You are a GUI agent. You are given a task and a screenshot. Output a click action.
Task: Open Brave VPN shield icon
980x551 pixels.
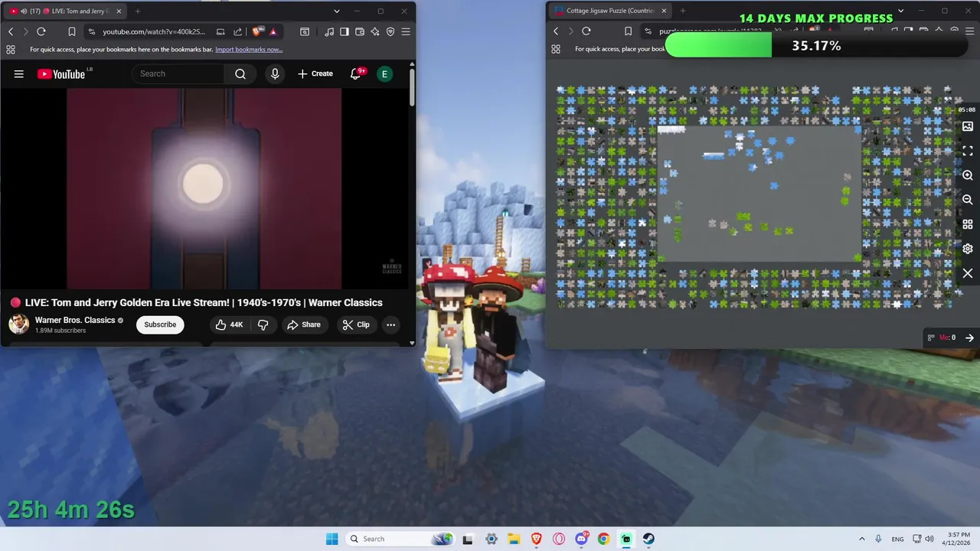[x=390, y=31]
